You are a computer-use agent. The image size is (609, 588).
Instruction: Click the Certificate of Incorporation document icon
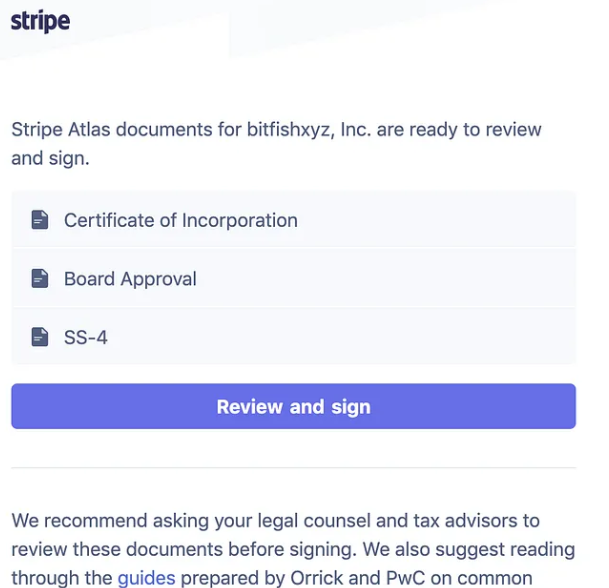click(x=40, y=220)
